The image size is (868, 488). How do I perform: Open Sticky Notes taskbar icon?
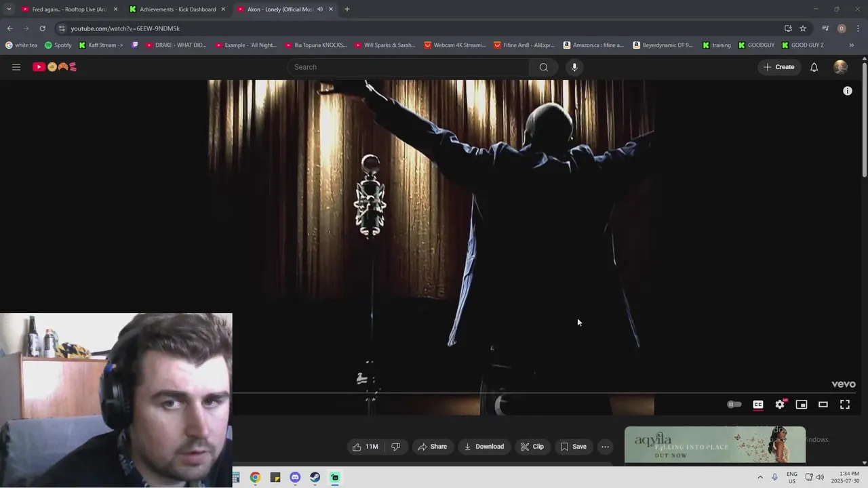[275, 477]
